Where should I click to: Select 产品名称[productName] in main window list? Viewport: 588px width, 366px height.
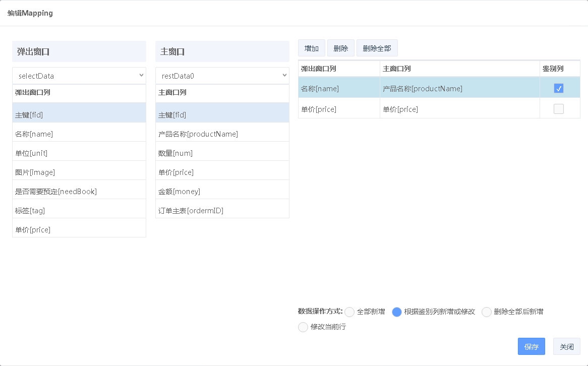[222, 134]
